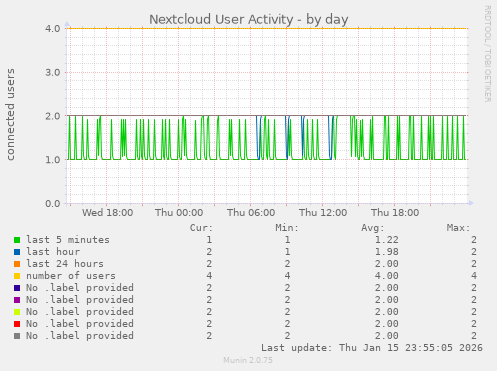
Task: Select the 'last 5 minutes' legend label
Action: pyautogui.click(x=68, y=240)
